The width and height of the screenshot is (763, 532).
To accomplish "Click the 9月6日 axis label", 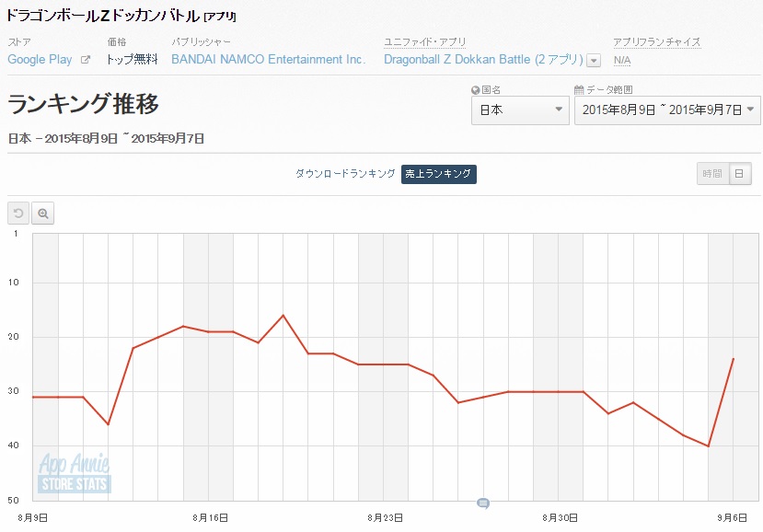I will [x=732, y=518].
